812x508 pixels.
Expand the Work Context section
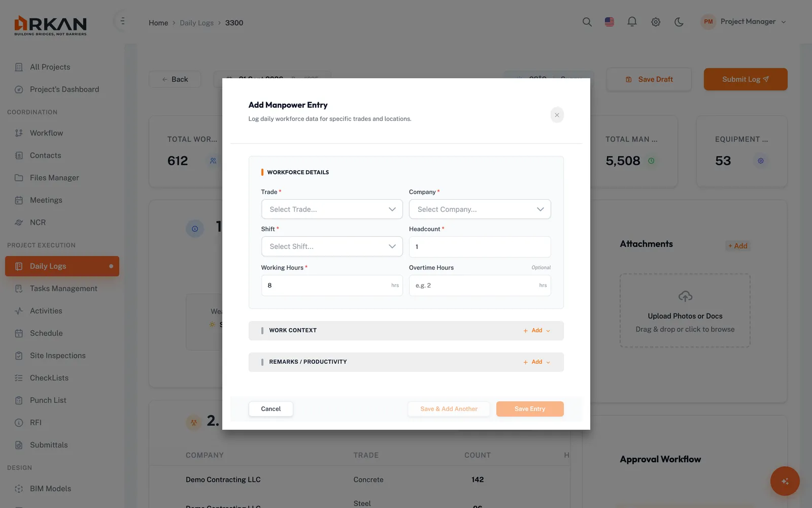[x=406, y=330]
